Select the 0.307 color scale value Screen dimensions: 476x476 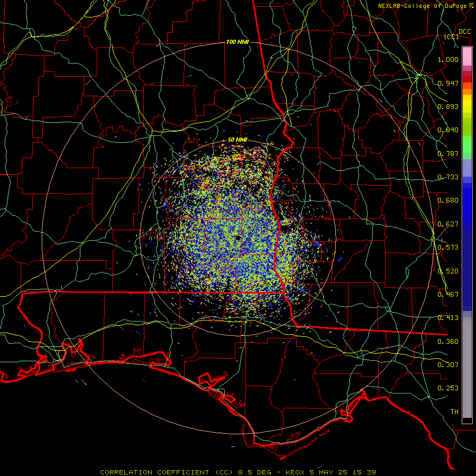448,365
